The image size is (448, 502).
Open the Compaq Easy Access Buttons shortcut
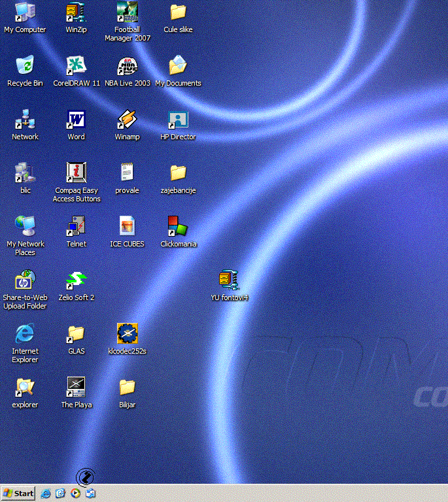[x=76, y=173]
